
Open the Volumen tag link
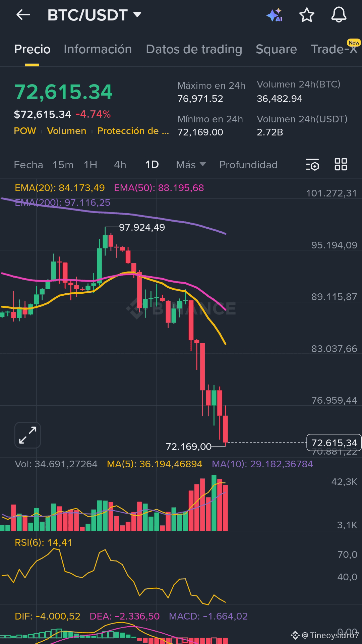[x=66, y=131]
